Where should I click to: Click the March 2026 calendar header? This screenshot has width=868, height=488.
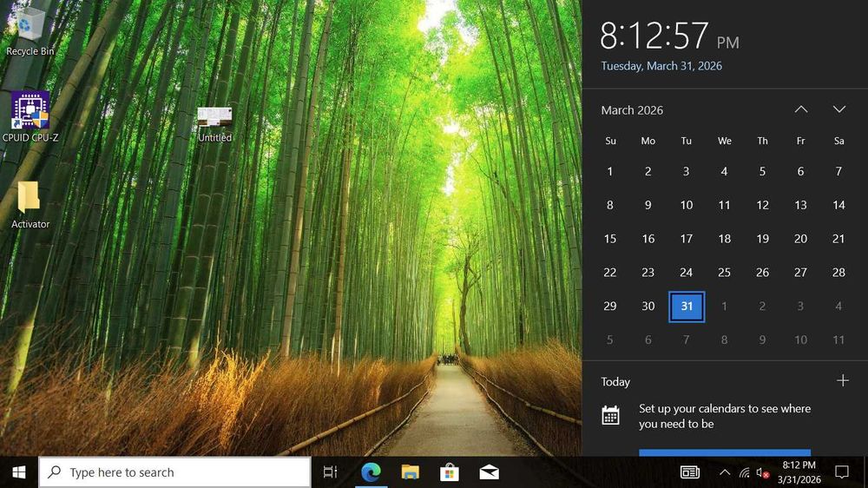632,110
